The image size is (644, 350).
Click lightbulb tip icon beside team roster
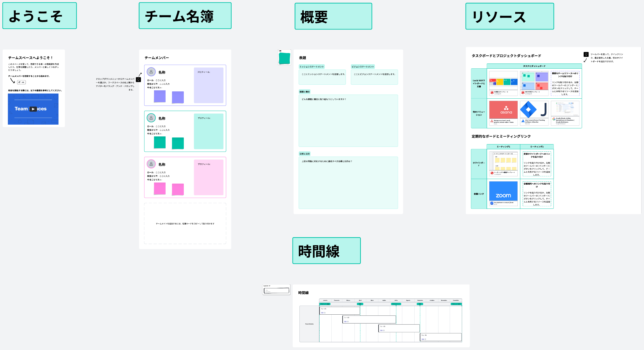pos(138,80)
